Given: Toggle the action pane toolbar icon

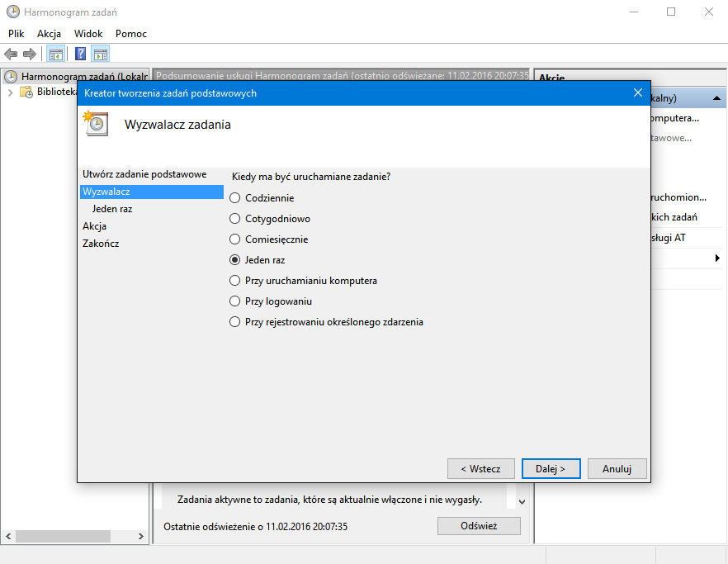Looking at the screenshot, I should 101,55.
